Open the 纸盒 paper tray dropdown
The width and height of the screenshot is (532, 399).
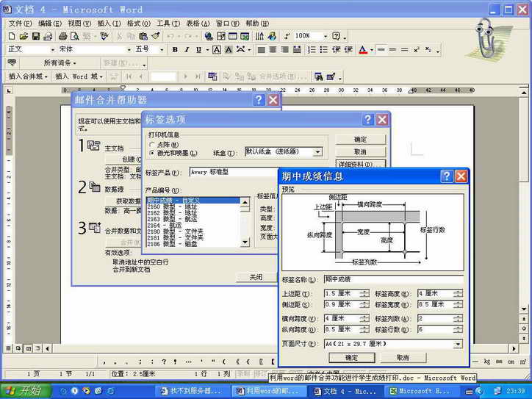[317, 152]
